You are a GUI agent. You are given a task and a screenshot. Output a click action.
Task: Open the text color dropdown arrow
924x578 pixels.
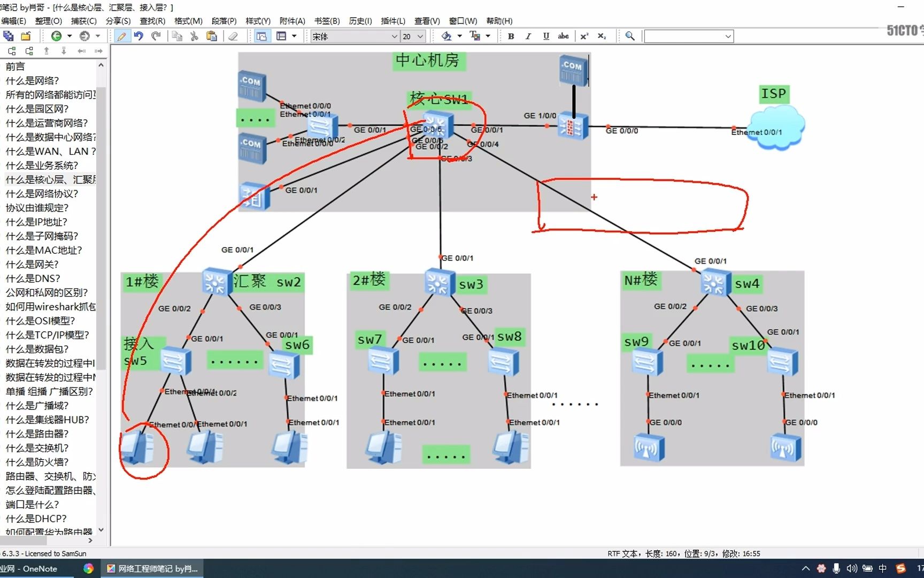point(488,36)
